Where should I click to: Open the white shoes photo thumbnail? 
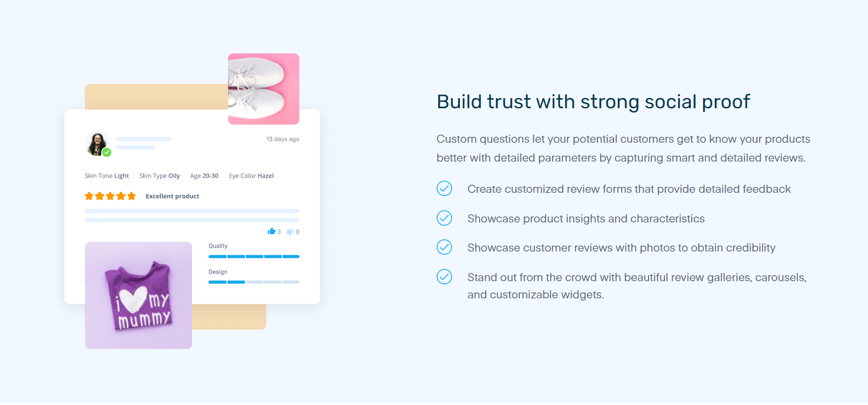click(264, 89)
